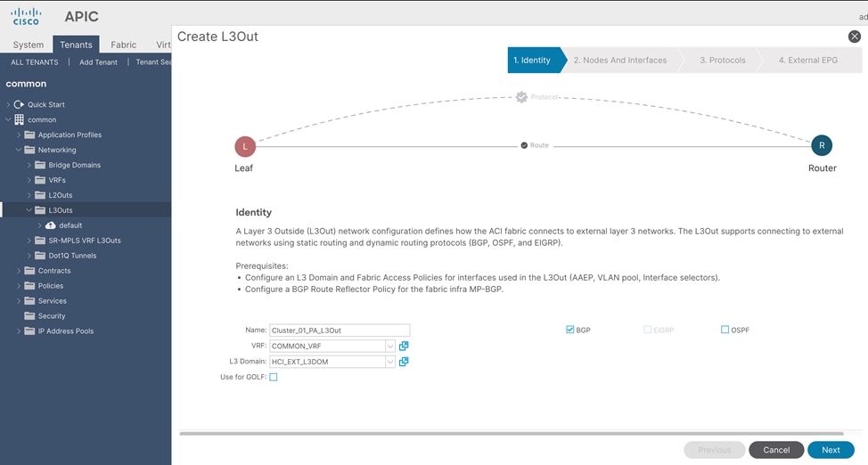Screen dimensions: 868x465
Task: Click the L3 Domain combo box field
Action: tap(327, 362)
